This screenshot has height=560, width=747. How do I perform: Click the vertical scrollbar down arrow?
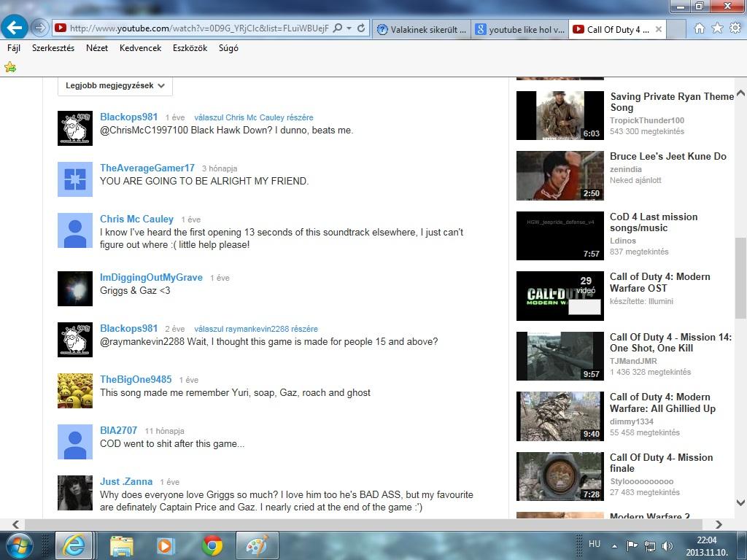coord(741,502)
